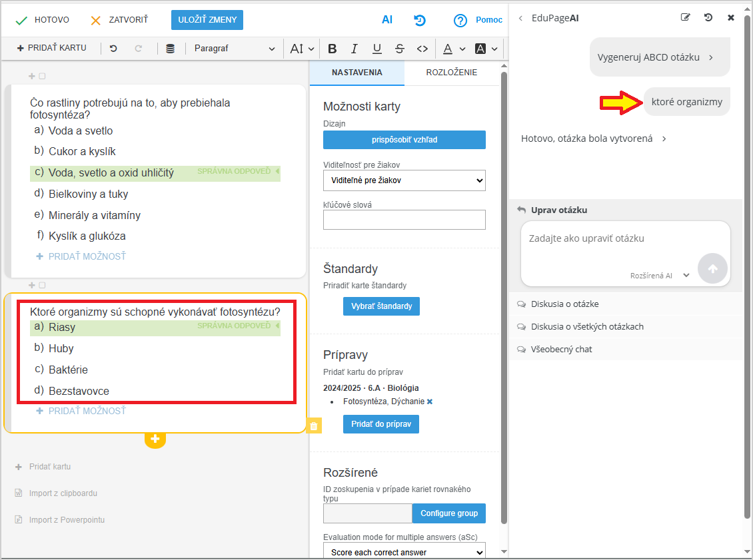Select the NASTAVENIA tab
This screenshot has width=753, height=560.
357,73
